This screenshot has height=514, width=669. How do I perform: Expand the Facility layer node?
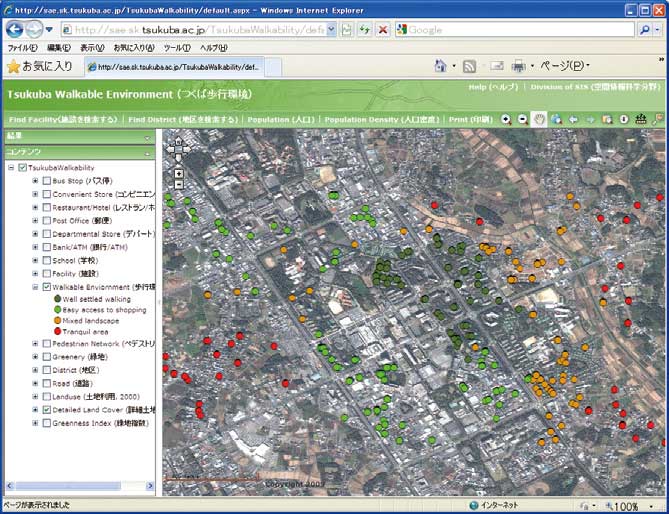[35, 273]
